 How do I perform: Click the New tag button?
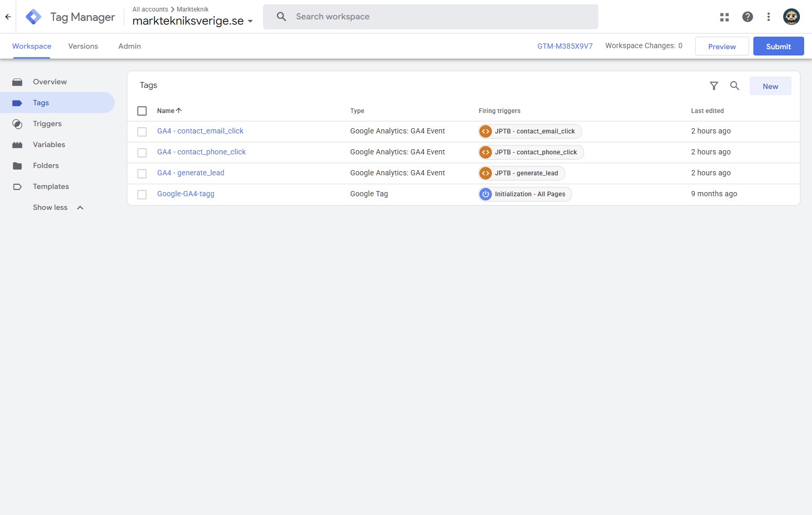point(770,86)
